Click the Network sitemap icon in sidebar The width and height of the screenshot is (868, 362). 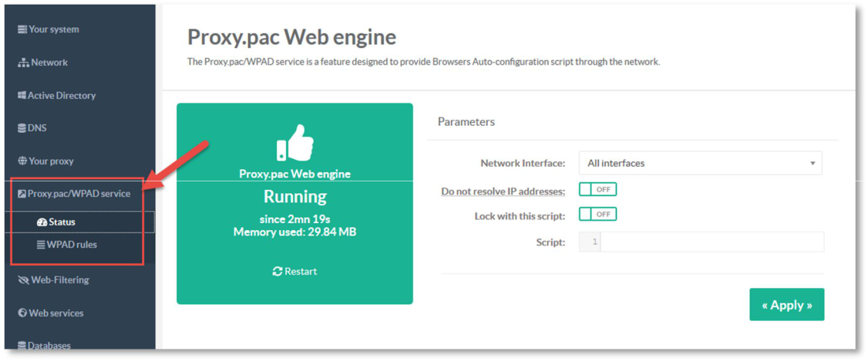pos(23,63)
